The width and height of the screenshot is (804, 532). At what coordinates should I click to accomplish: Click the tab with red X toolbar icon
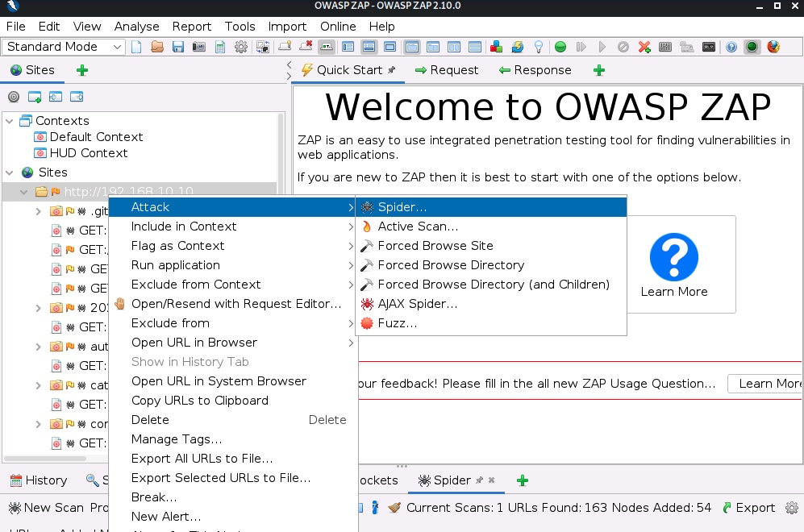[x=306, y=47]
